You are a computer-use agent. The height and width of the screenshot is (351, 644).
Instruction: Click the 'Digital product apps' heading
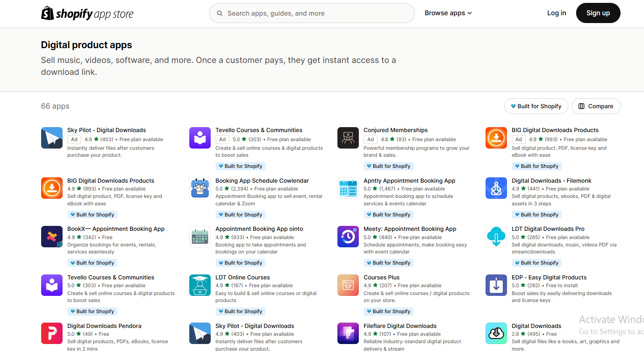point(86,45)
